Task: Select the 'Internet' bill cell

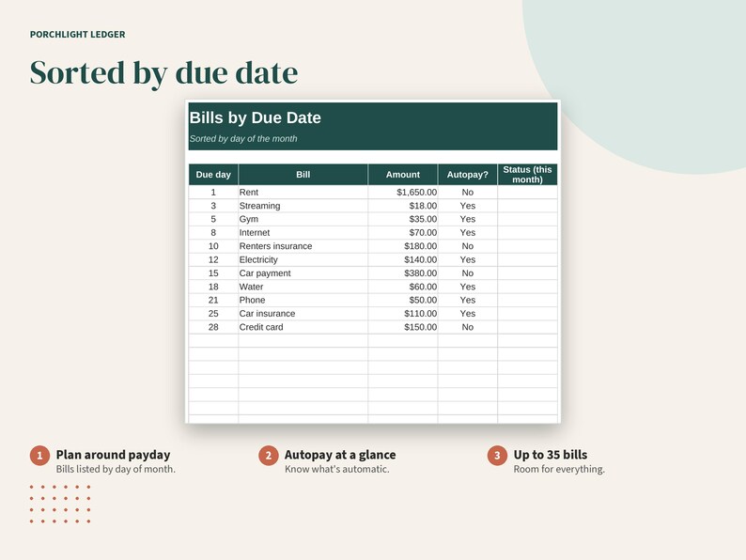Action: tap(303, 233)
